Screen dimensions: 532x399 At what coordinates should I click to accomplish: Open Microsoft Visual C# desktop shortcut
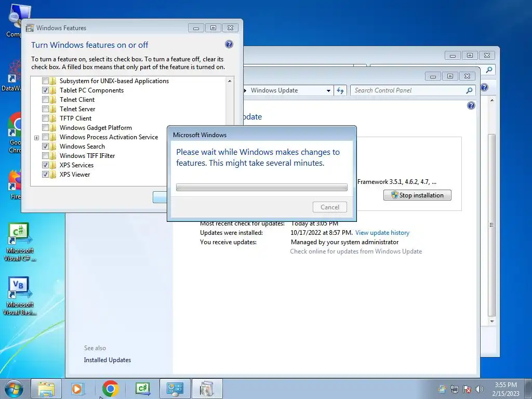[x=19, y=242]
